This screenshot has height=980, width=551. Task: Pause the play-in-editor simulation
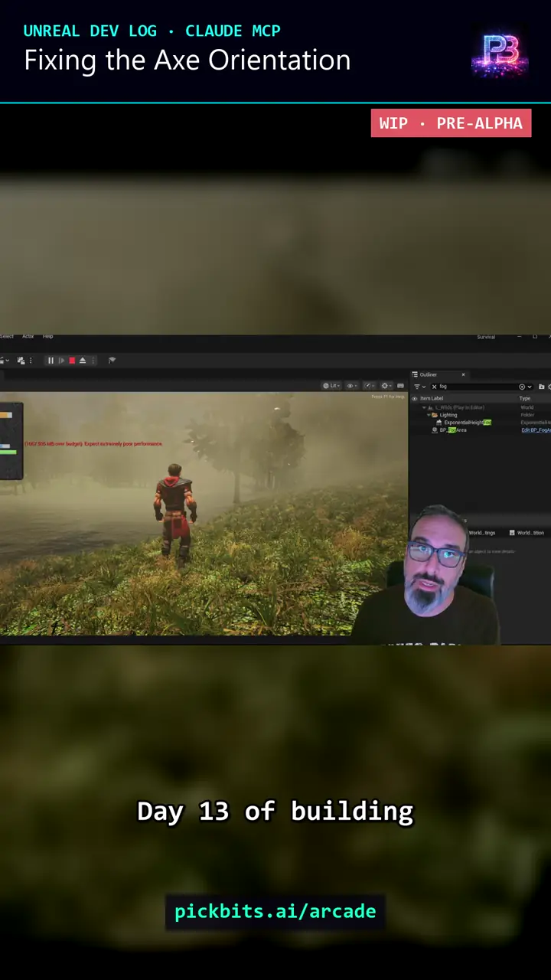(51, 361)
